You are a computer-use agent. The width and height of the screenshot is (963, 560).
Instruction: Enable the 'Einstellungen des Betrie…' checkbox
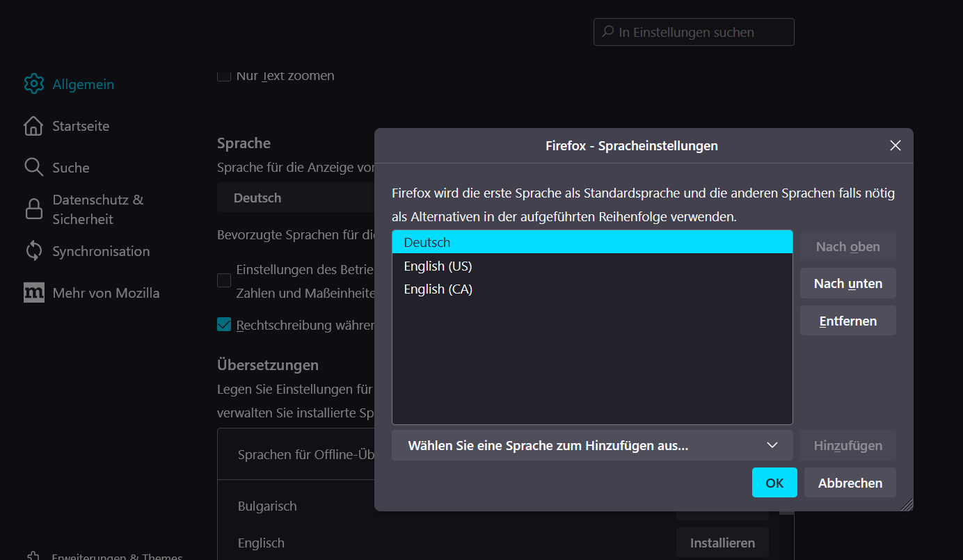224,280
